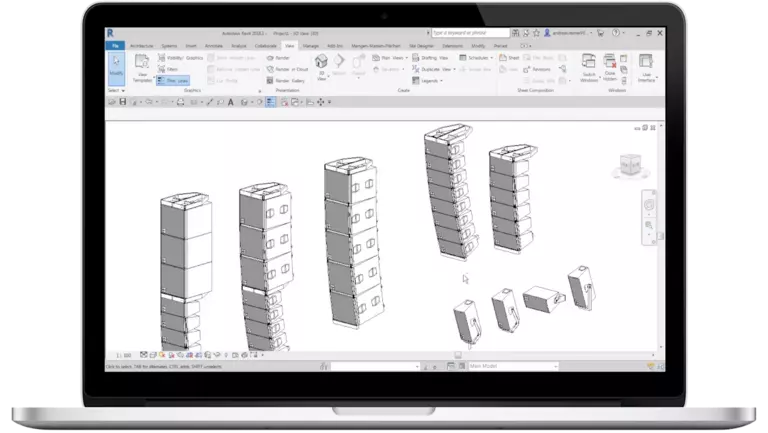Open the signed-in user account menu
Screen dimensions: 768x433
click(x=568, y=33)
